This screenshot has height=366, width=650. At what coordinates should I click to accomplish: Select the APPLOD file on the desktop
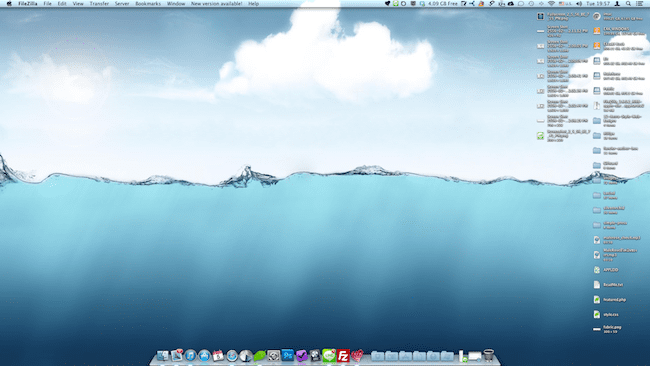pyautogui.click(x=606, y=270)
